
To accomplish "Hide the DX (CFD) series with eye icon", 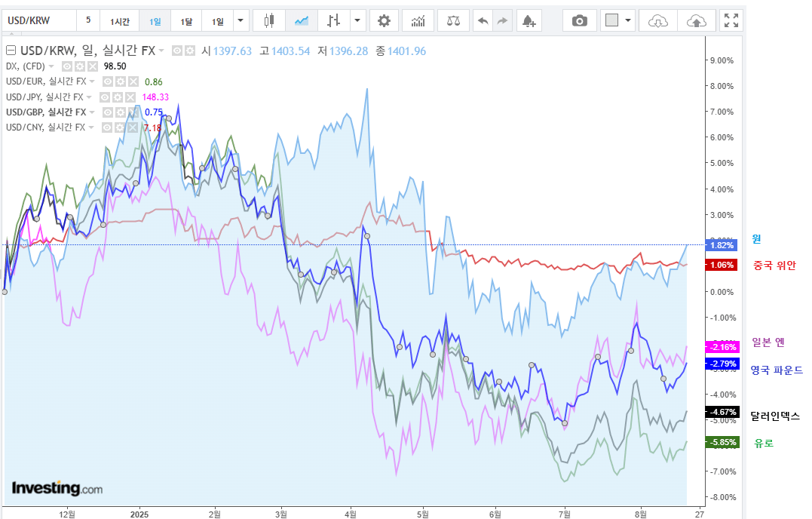I will 67,66.
